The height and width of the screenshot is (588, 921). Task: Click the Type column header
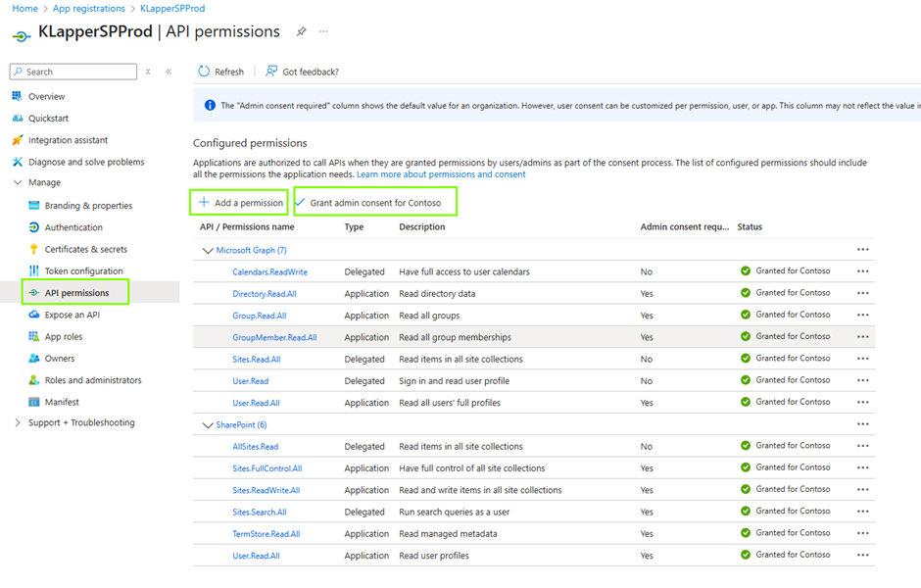click(x=354, y=226)
